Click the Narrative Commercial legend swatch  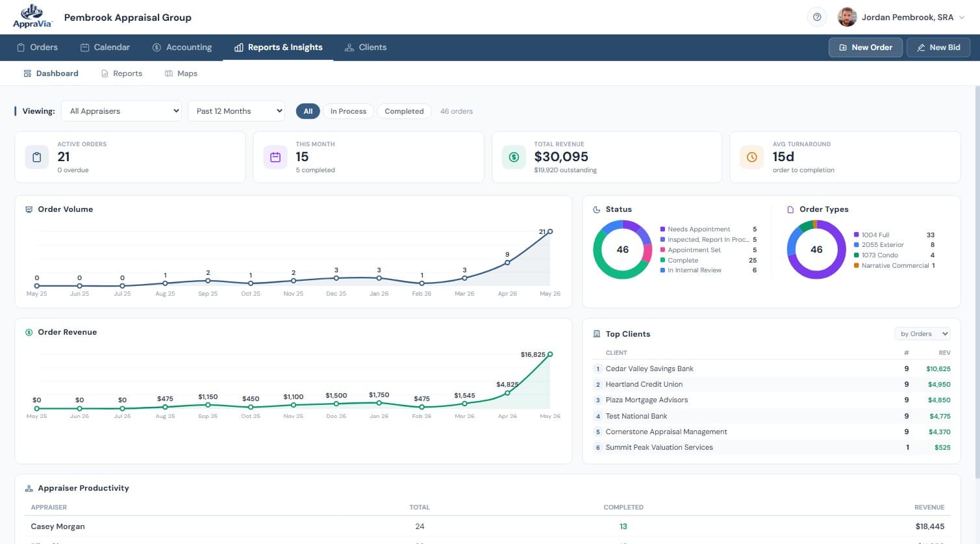pyautogui.click(x=856, y=266)
